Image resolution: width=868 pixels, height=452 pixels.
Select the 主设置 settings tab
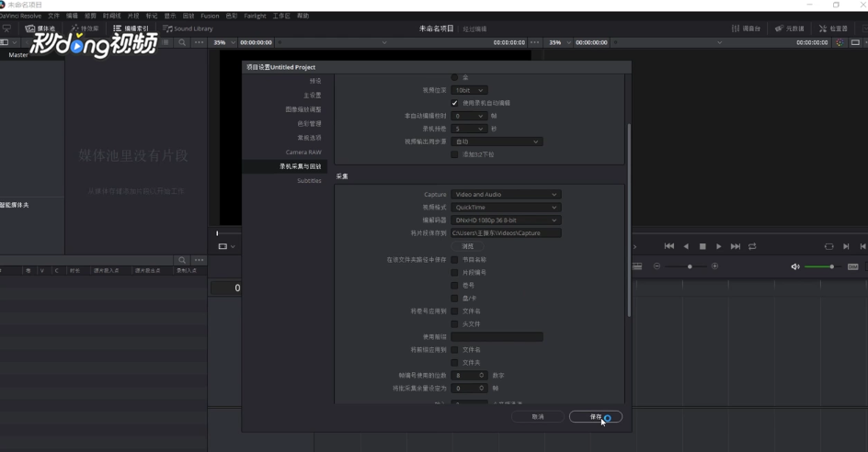(313, 96)
